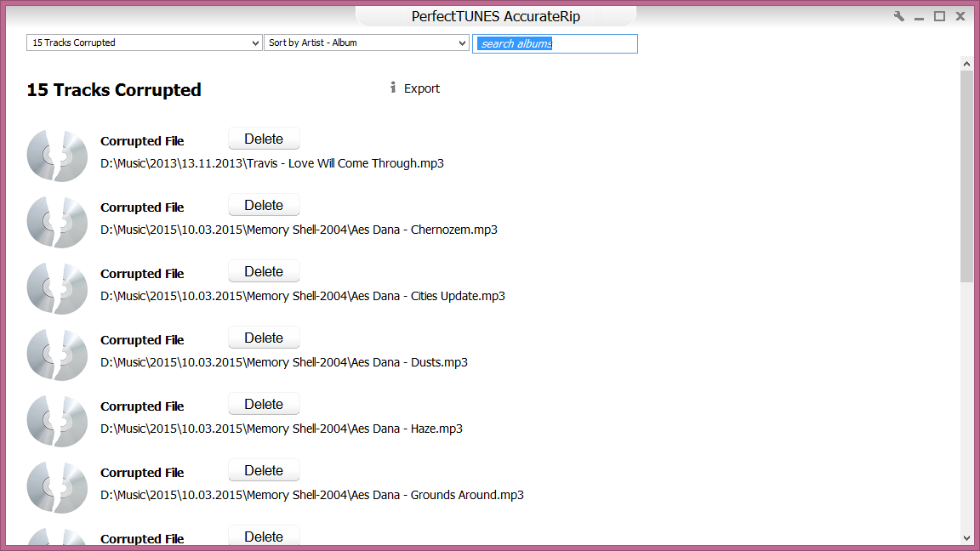Delete Aes Dana - Haze.mp3
Image resolution: width=980 pixels, height=551 pixels.
point(264,404)
